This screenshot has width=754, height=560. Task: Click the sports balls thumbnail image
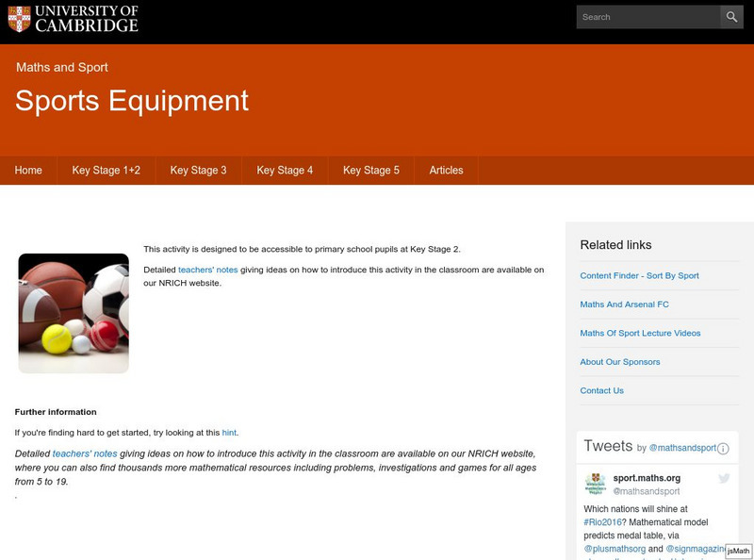(74, 313)
